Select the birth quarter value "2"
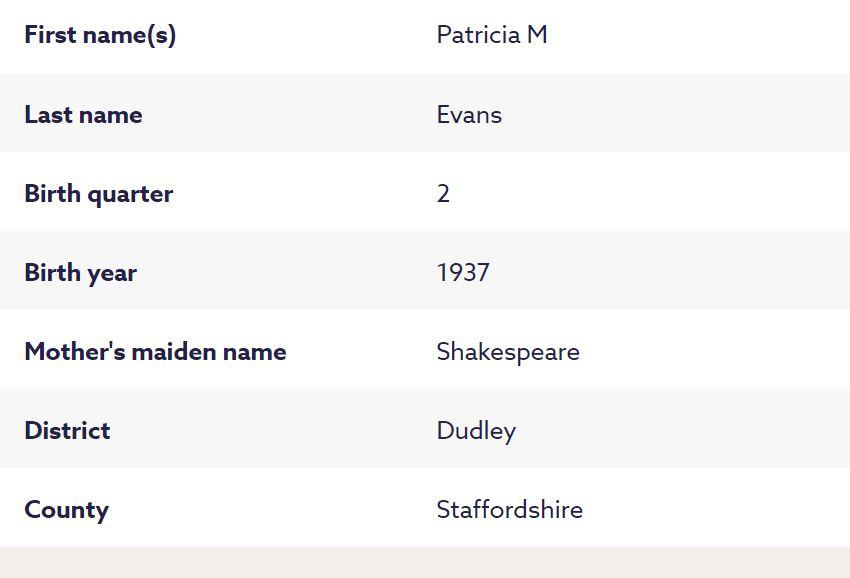The image size is (850, 578). [443, 194]
